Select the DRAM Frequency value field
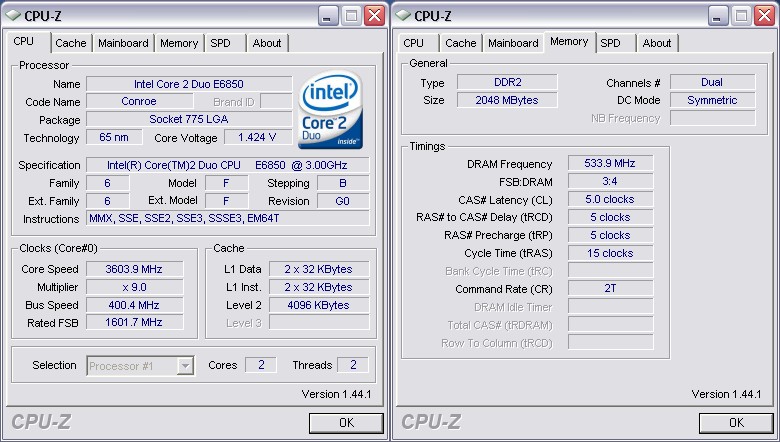 (x=610, y=164)
